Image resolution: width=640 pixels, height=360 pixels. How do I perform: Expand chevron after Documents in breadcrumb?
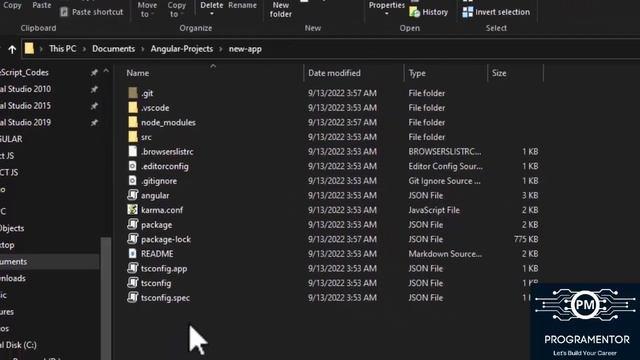pyautogui.click(x=143, y=49)
